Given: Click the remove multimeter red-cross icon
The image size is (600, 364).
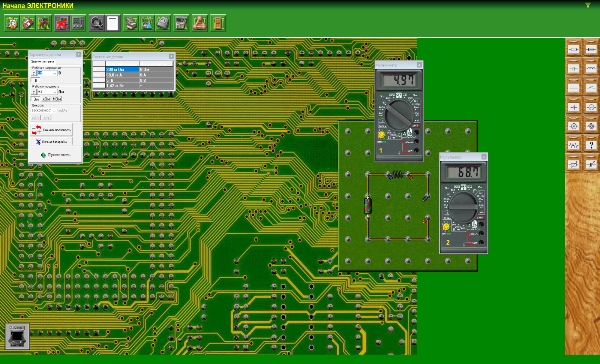Looking at the screenshot, I should 62,23.
